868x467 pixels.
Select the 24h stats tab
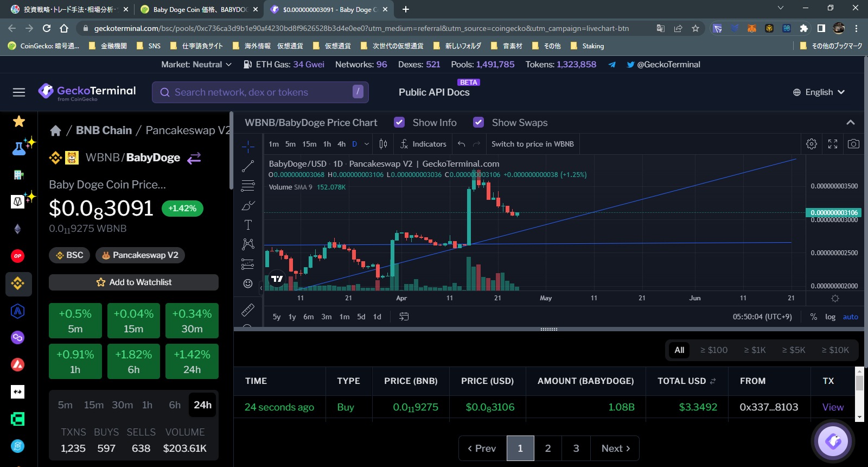(x=203, y=405)
